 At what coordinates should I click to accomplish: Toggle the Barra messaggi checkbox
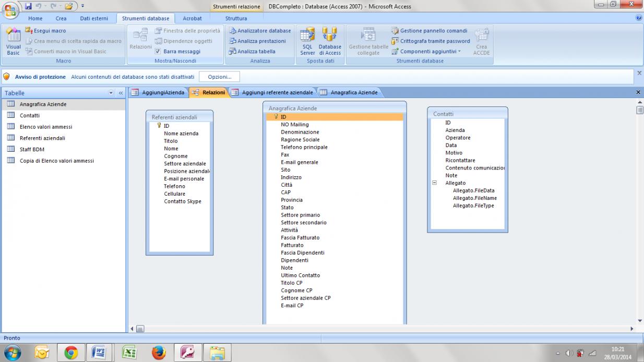(x=159, y=52)
